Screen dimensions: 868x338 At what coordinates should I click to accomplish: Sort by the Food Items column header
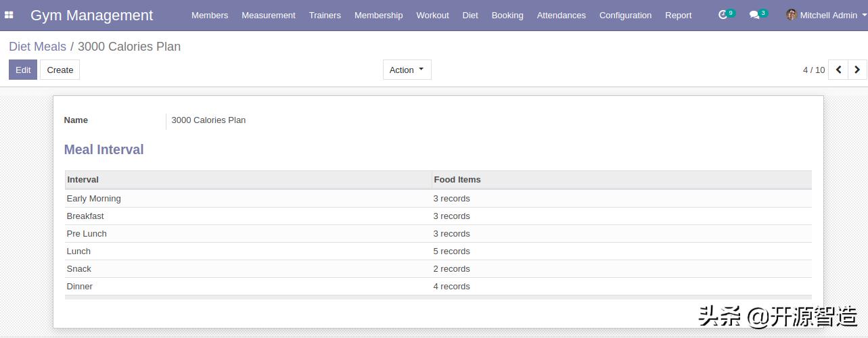[x=457, y=180]
